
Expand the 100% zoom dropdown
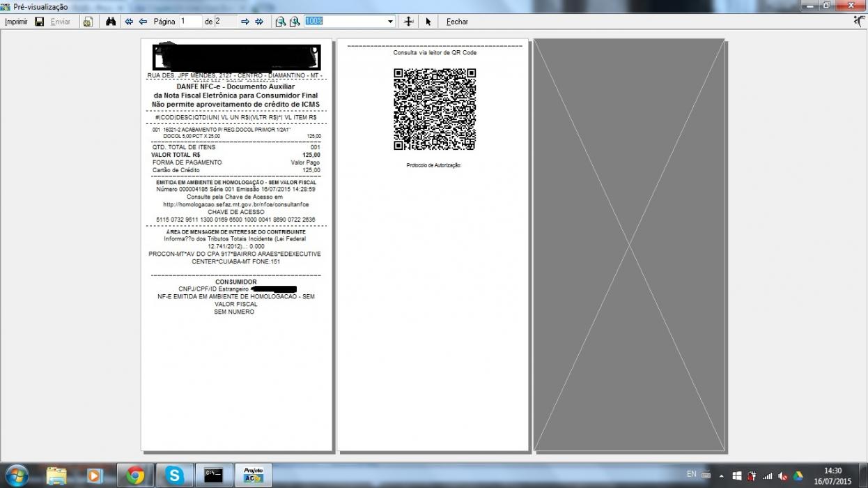[x=390, y=22]
